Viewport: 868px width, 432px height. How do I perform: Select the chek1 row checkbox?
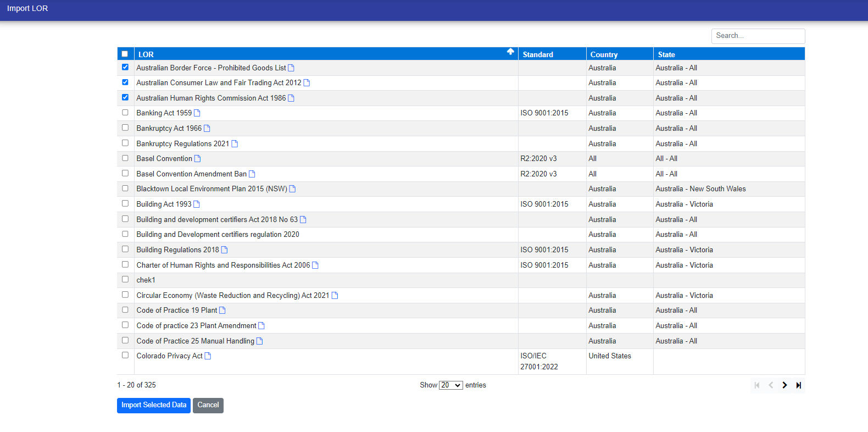[x=125, y=279]
